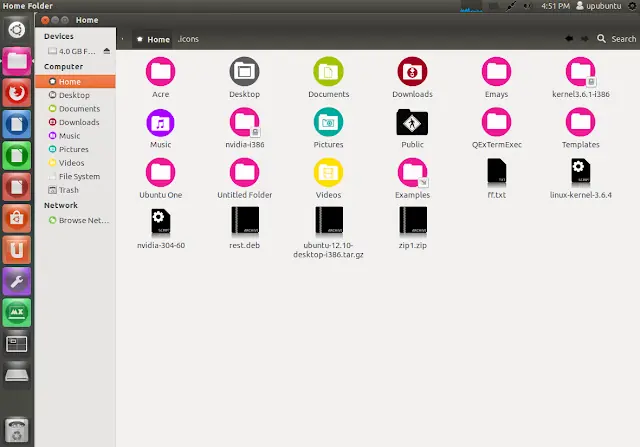Screen dimensions: 640x447
Task: Select Pictures in the sidebar
Action: coord(75,149)
